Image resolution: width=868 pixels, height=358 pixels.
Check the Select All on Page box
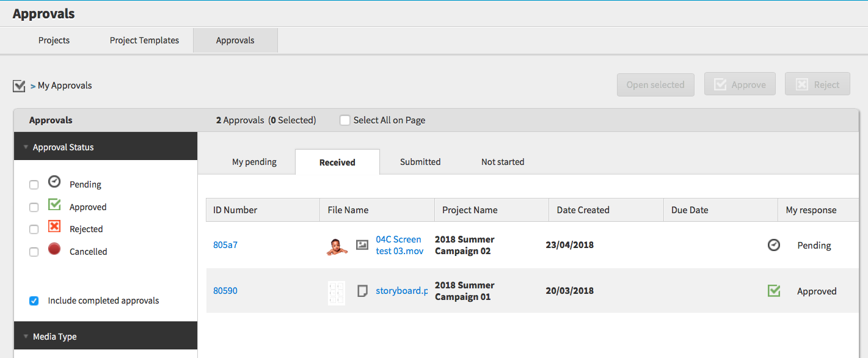(345, 120)
